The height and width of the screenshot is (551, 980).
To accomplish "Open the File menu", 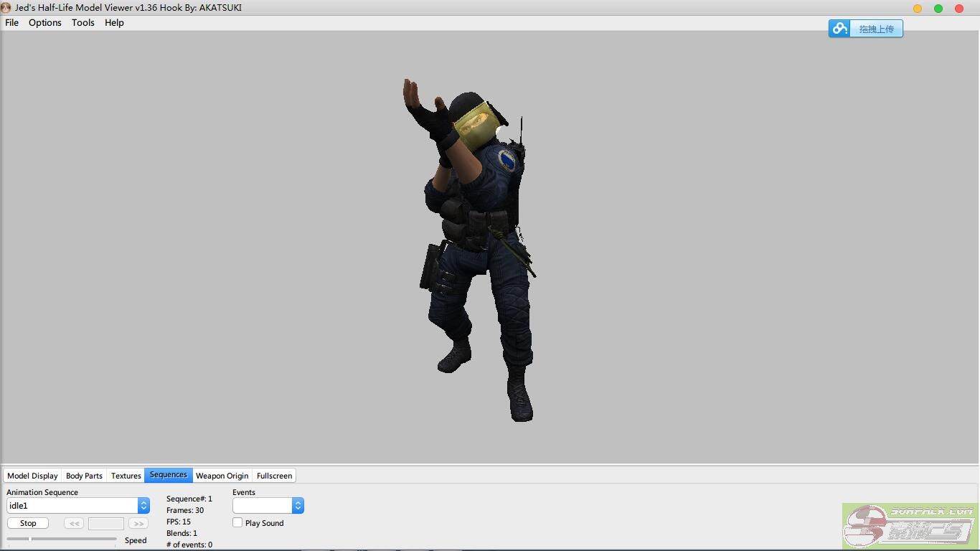I will tap(12, 23).
